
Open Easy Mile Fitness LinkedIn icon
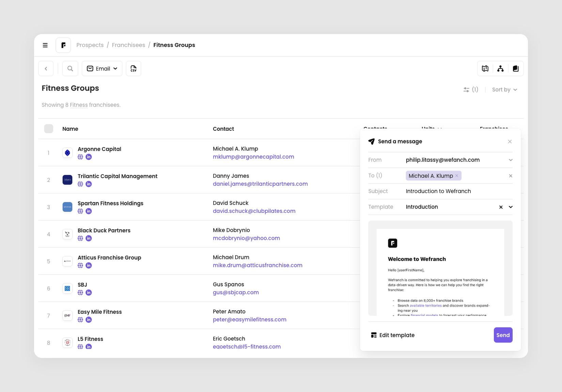click(x=89, y=320)
